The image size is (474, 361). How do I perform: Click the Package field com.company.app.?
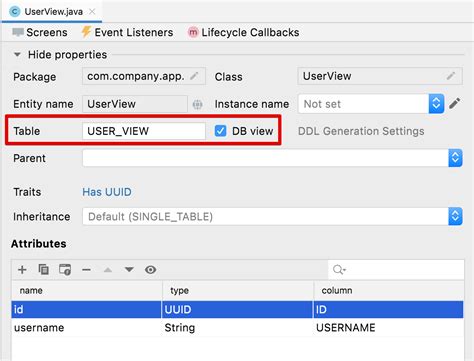click(144, 76)
